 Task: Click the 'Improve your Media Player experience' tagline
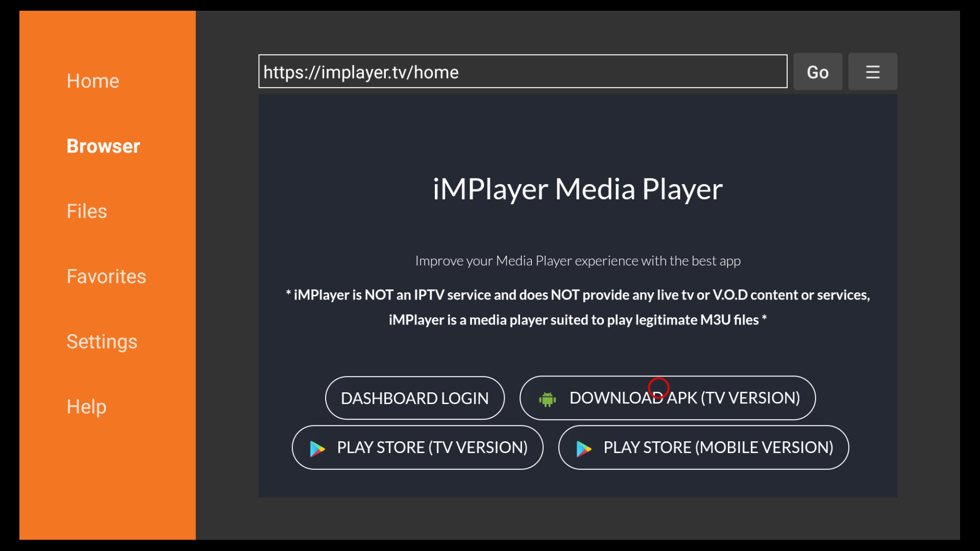578,261
